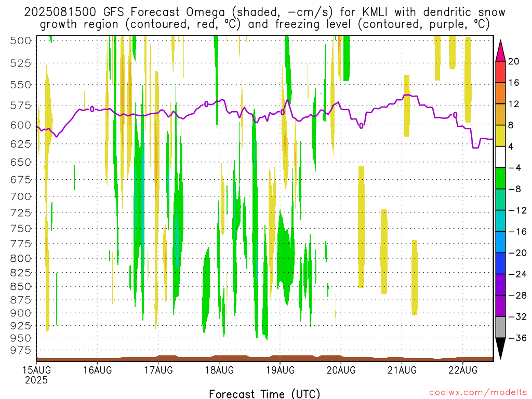Click the violet -24 to -28 colorbar segment
The height and width of the screenshot is (399, 532).
click(x=500, y=285)
